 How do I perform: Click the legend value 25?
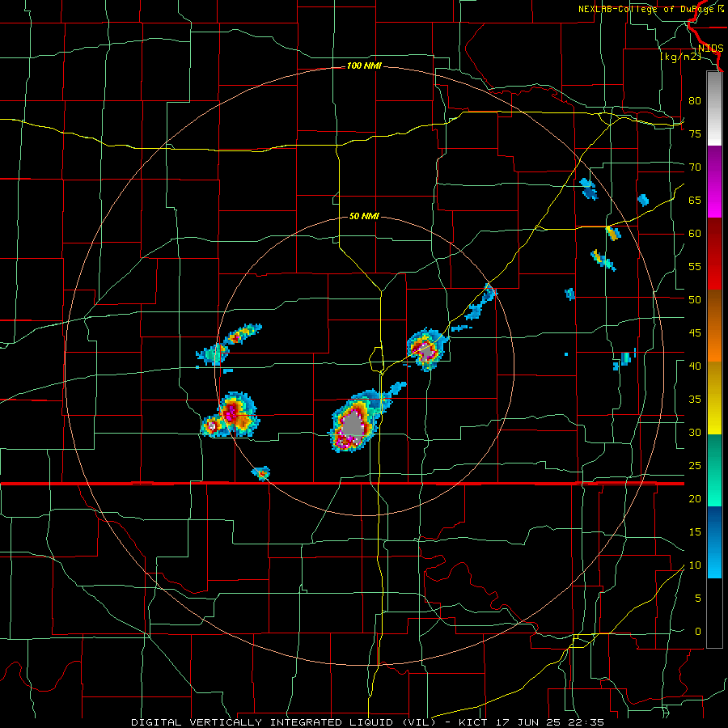[x=695, y=466]
